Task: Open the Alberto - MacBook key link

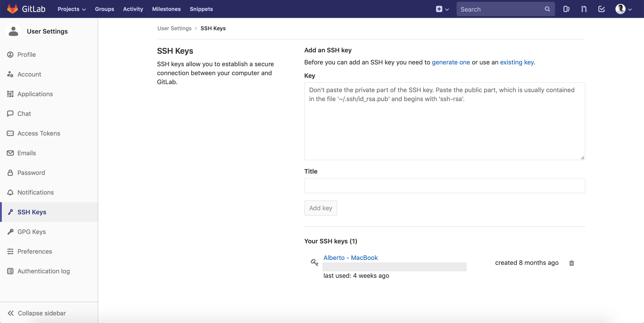Action: [350, 258]
